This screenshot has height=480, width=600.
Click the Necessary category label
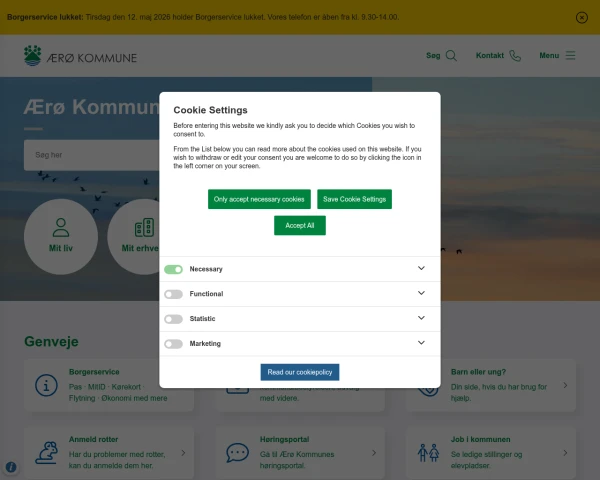(206, 269)
